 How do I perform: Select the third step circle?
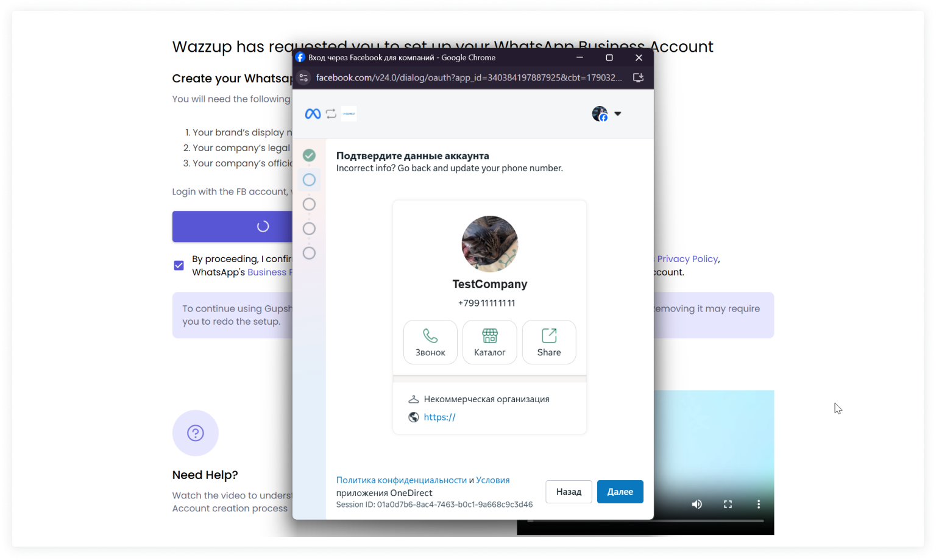tap(309, 204)
